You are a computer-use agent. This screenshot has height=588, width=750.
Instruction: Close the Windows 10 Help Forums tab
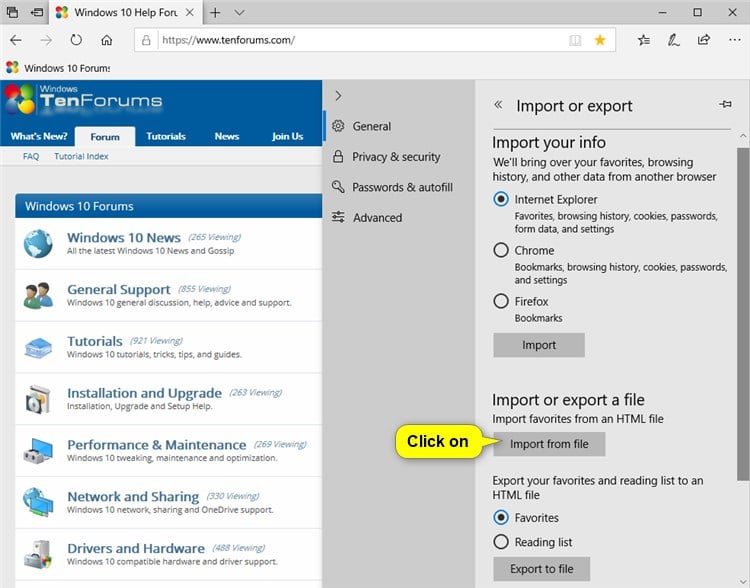[x=190, y=12]
